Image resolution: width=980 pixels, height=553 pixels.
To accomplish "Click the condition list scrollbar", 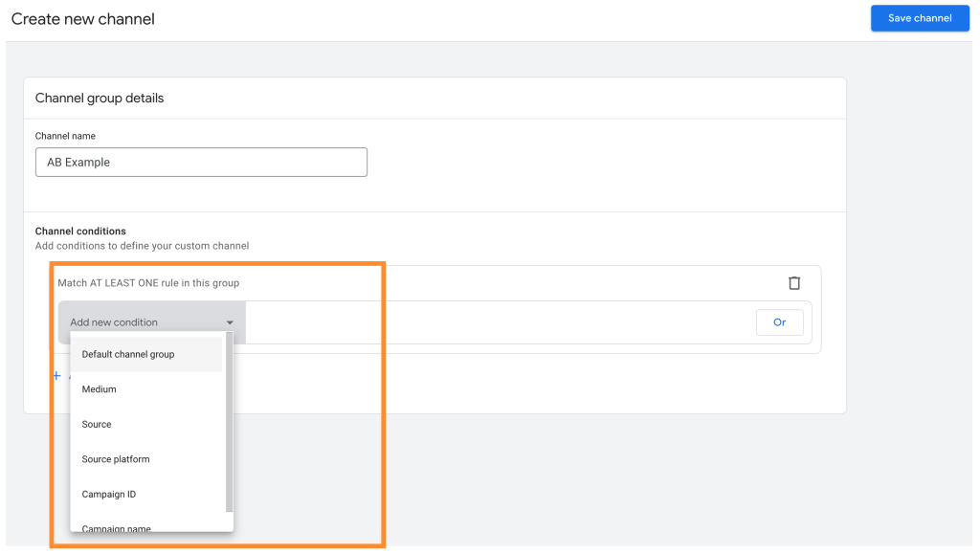I will pos(230,422).
